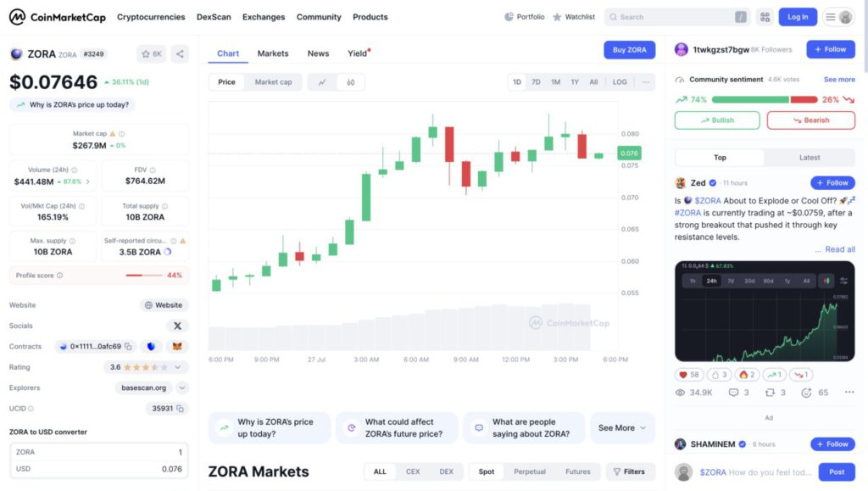Expand the Explorers list chevron
The image size is (868, 491).
click(181, 388)
